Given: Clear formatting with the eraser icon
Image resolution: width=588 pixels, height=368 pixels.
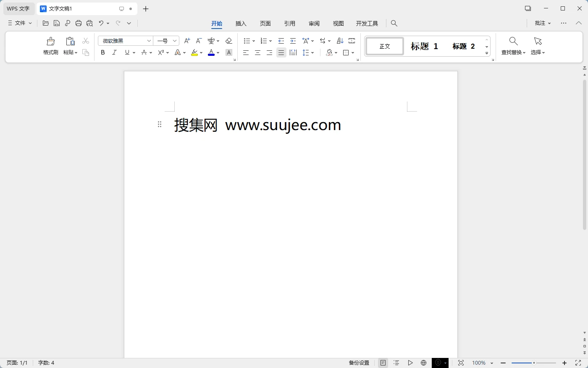Looking at the screenshot, I should click(229, 41).
